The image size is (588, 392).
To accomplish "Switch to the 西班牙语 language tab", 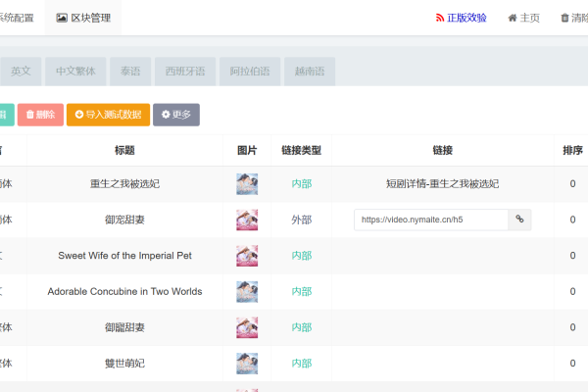I will coord(186,72).
